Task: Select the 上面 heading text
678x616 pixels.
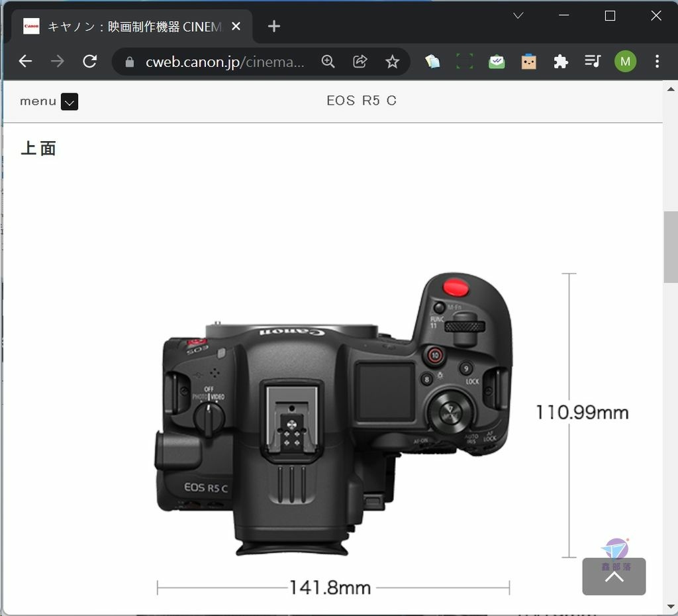Action: [x=38, y=148]
